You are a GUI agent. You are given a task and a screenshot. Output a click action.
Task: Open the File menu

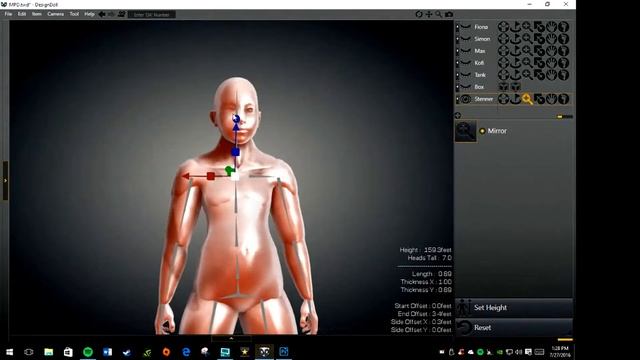[8, 14]
